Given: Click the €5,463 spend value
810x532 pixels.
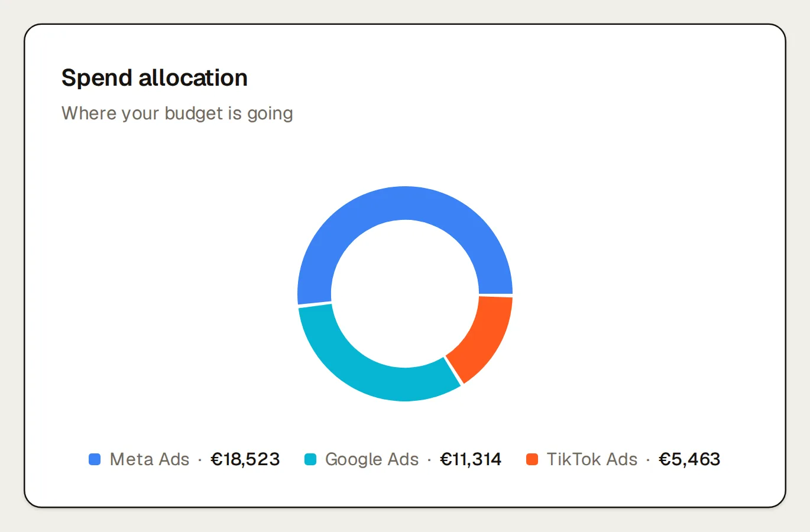Looking at the screenshot, I should point(690,459).
